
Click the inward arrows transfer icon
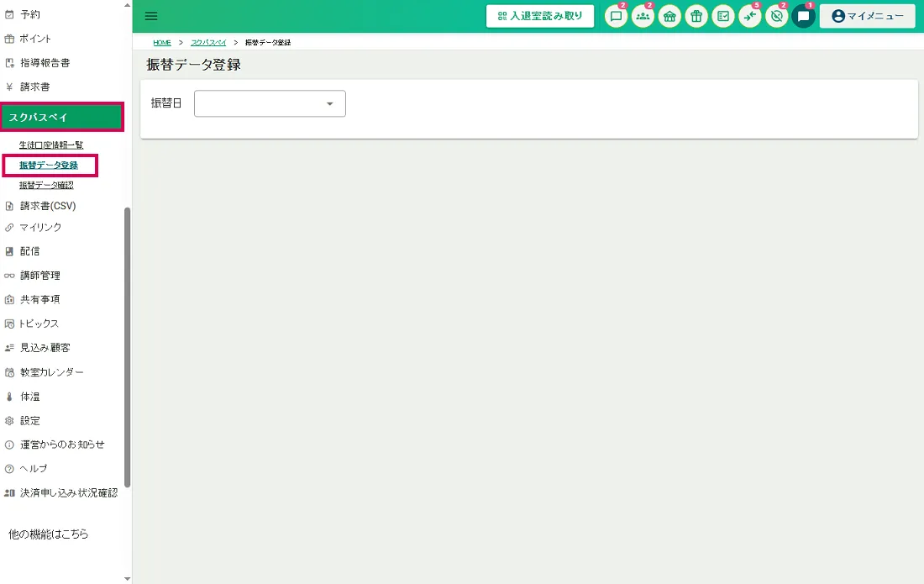click(x=749, y=17)
